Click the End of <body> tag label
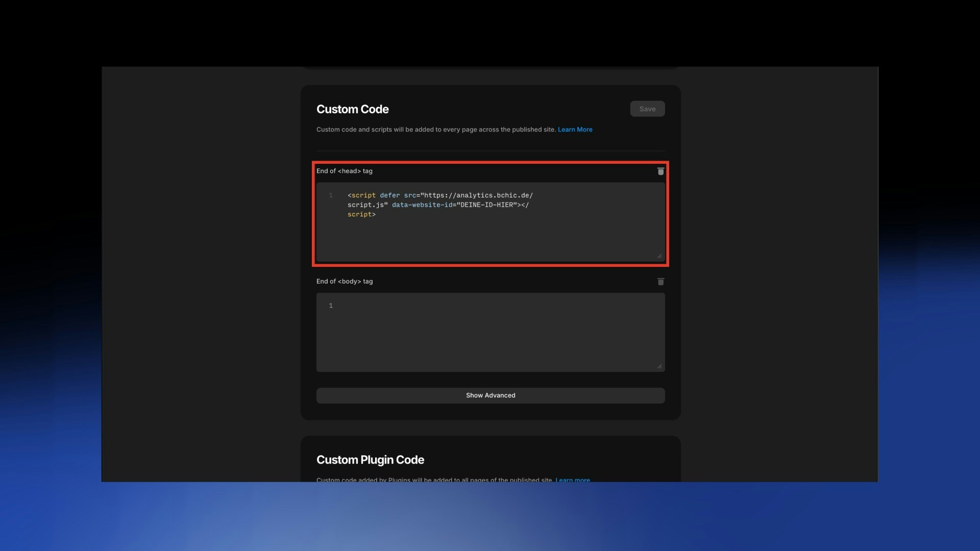Image resolution: width=980 pixels, height=551 pixels. (x=345, y=281)
